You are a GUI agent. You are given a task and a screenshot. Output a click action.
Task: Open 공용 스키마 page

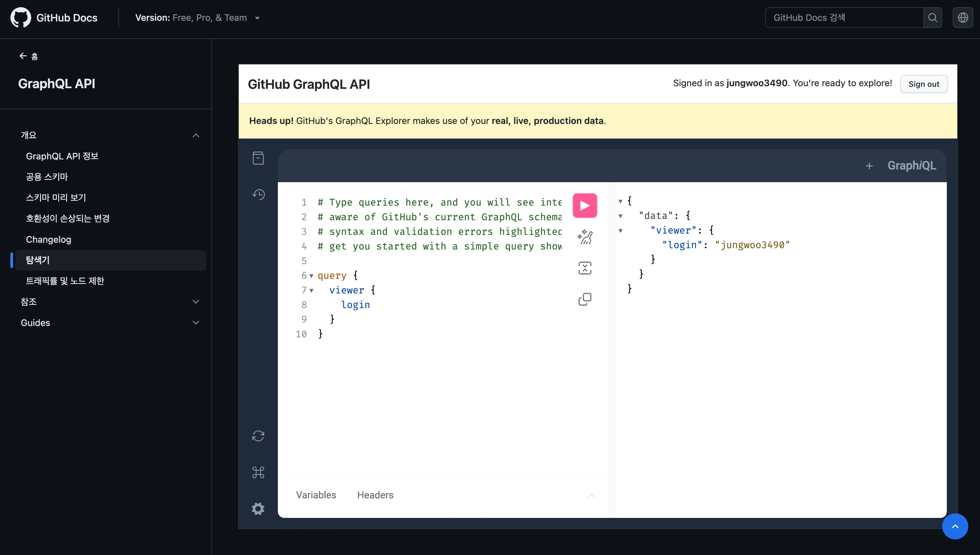pos(47,177)
